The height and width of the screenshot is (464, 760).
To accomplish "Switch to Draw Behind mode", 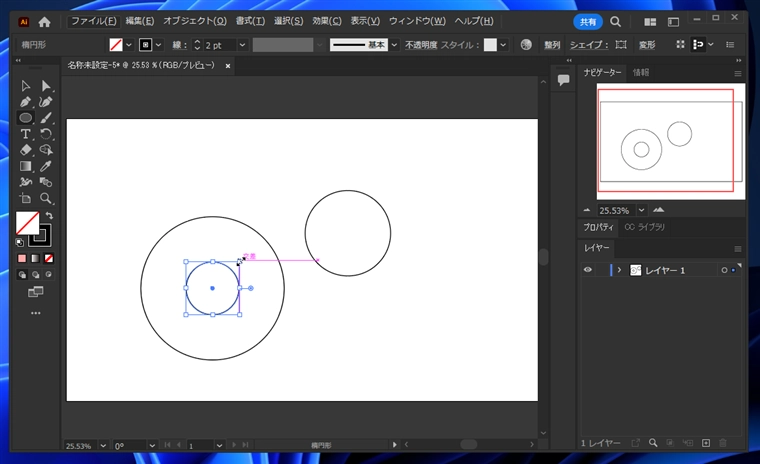I will pos(35,275).
